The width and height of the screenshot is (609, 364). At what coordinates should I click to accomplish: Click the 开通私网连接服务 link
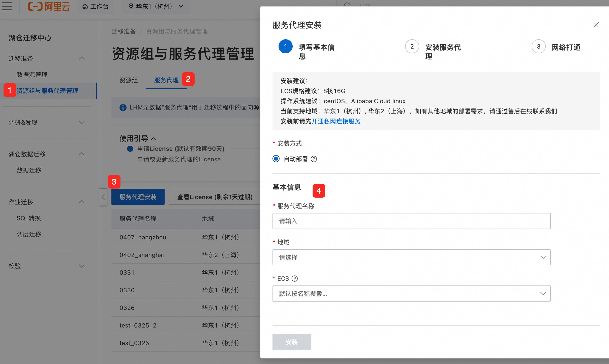pyautogui.click(x=336, y=121)
